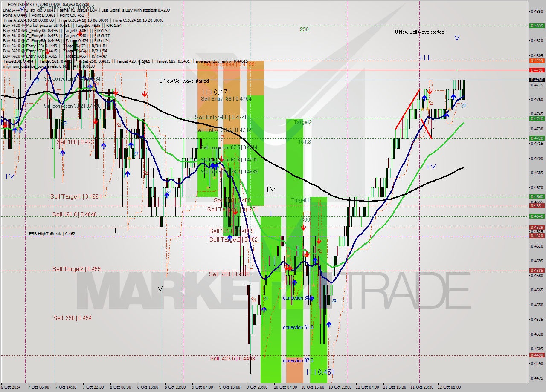Screen dimensions: 546x392
Task: Click the 'Sell correction 87.5 | 0.4714' label
Action: (229, 147)
